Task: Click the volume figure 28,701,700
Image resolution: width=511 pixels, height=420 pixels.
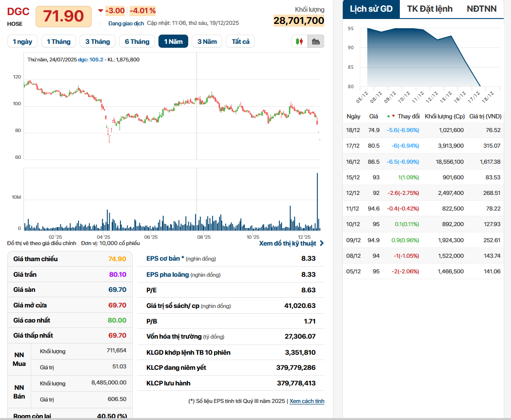Action: click(299, 20)
